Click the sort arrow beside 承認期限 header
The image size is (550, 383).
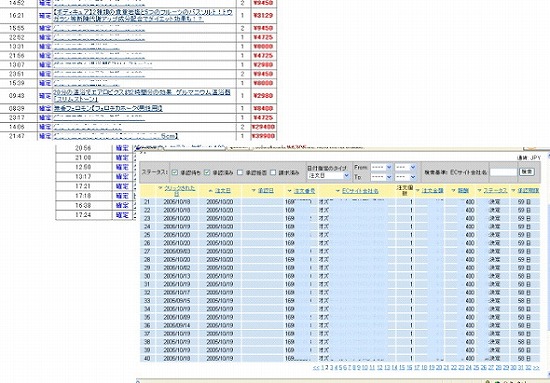(514, 190)
